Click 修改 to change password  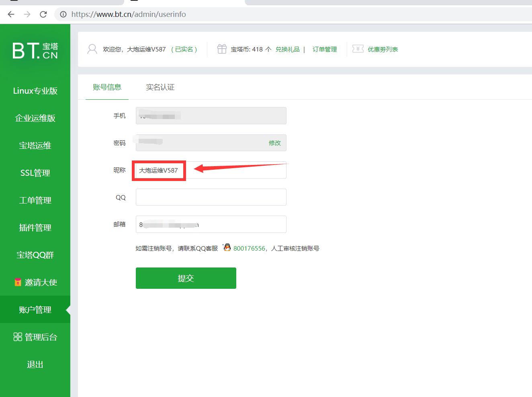[275, 143]
